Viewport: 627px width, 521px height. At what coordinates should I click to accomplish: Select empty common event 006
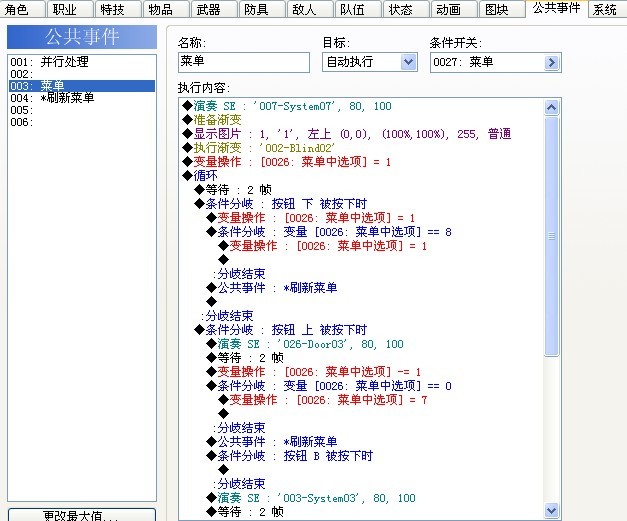click(82, 122)
